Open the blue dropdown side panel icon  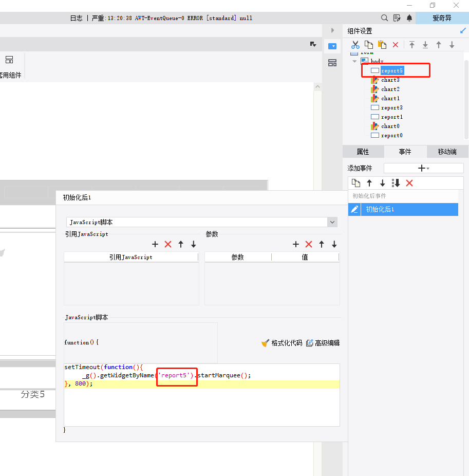point(332,46)
